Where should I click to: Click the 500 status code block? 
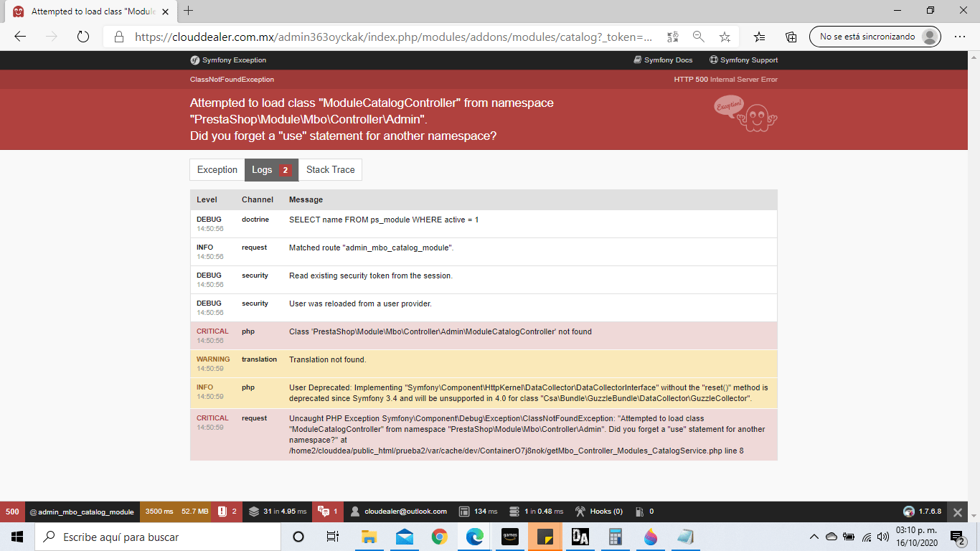pos(12,512)
